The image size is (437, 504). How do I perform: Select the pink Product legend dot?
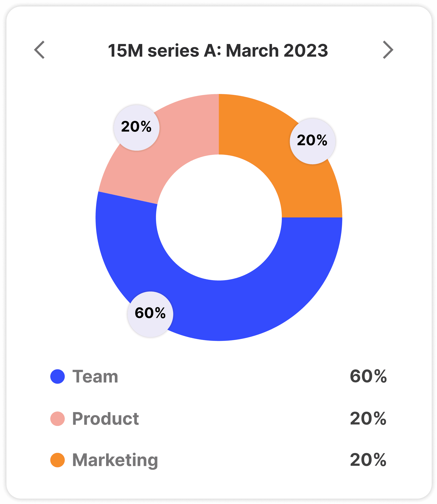pos(58,419)
